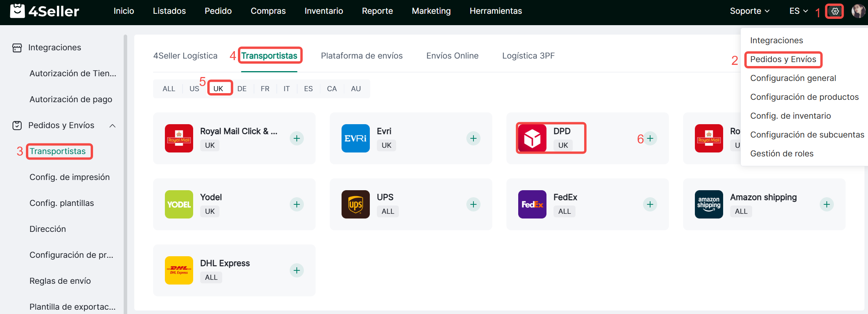Open the Logística 3PF tab
Image resolution: width=868 pixels, height=314 pixels.
coord(528,56)
